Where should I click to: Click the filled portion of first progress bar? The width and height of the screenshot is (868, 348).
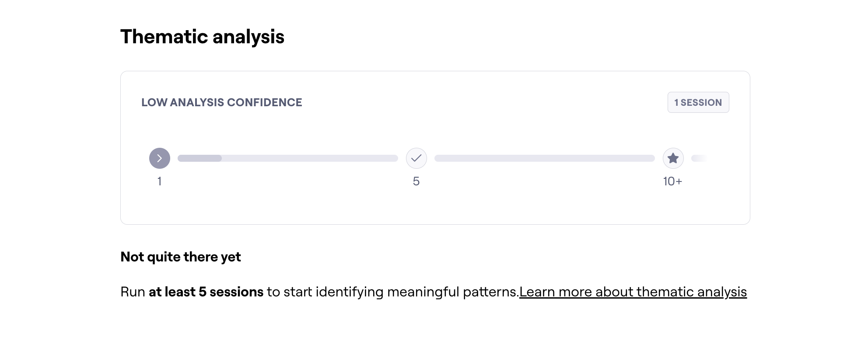tap(199, 158)
